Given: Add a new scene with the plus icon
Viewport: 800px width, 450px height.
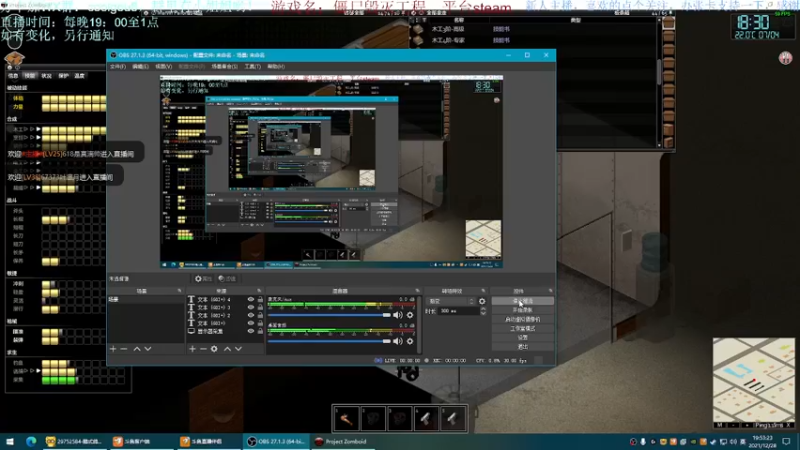Looking at the screenshot, I should pyautogui.click(x=113, y=349).
